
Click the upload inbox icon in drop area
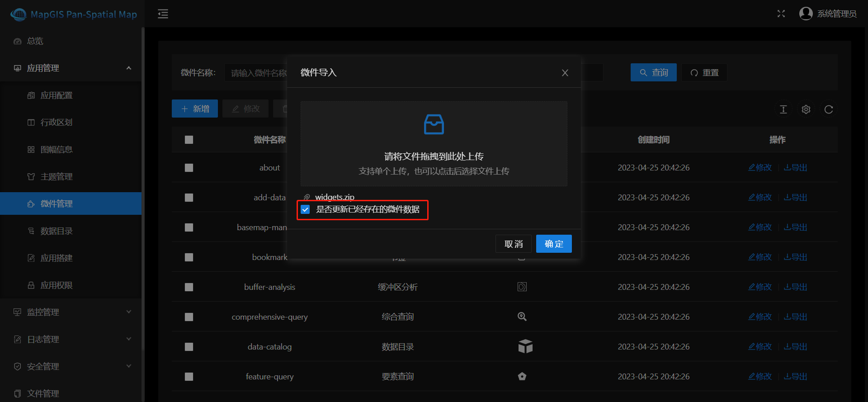click(434, 124)
